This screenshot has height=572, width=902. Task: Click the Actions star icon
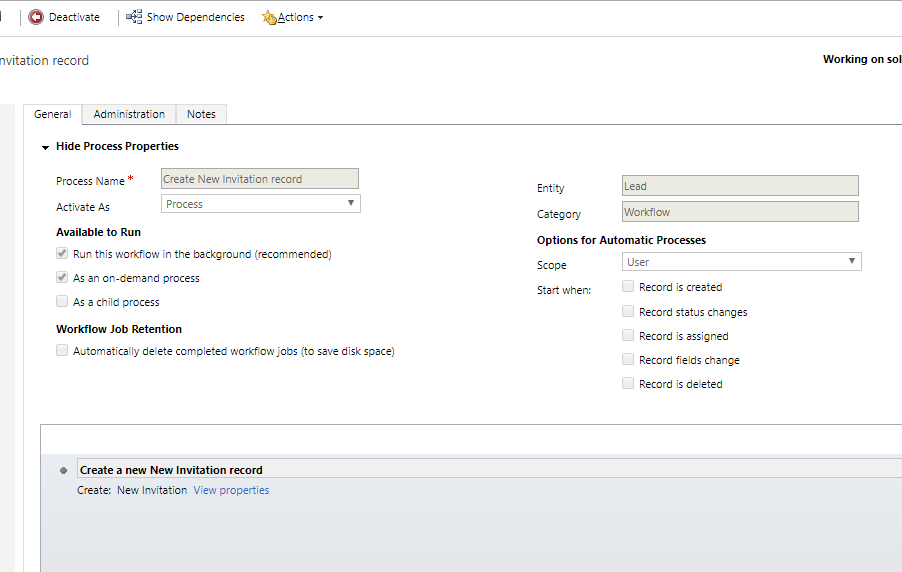(269, 17)
